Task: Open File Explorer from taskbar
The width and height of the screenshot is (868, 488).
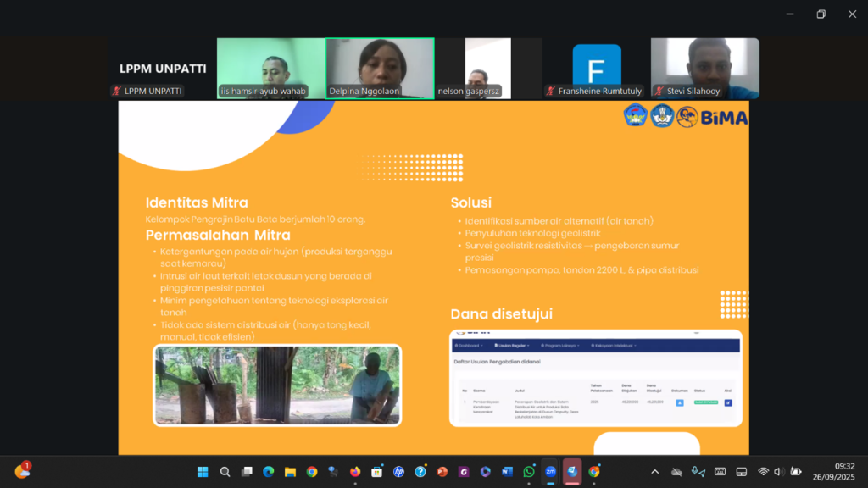Action: coord(290,472)
